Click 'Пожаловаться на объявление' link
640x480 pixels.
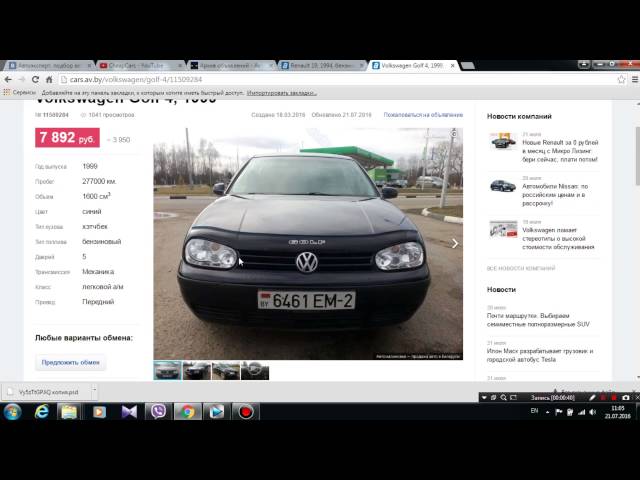tap(423, 115)
